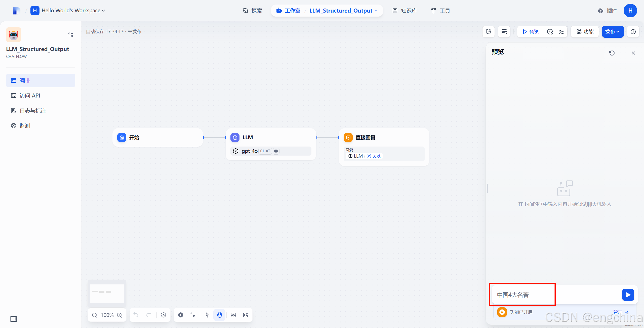The width and height of the screenshot is (644, 328).
Task: Toggle the checklist icon beside preview
Action: coord(561,32)
